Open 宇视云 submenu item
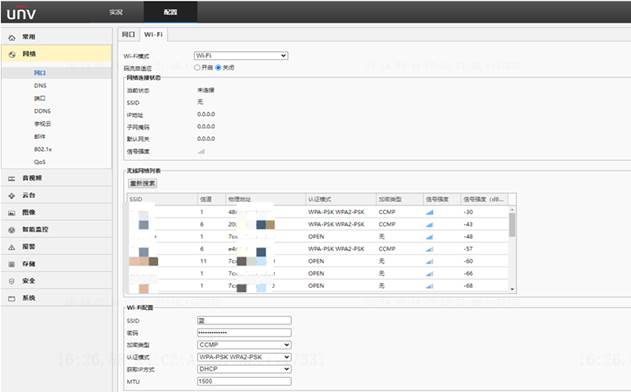The height and width of the screenshot is (392, 631). point(42,124)
